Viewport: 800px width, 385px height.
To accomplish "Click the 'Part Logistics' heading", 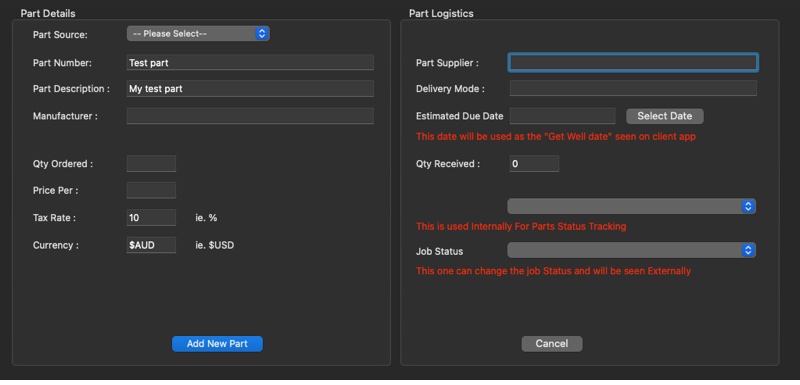I will [x=441, y=13].
